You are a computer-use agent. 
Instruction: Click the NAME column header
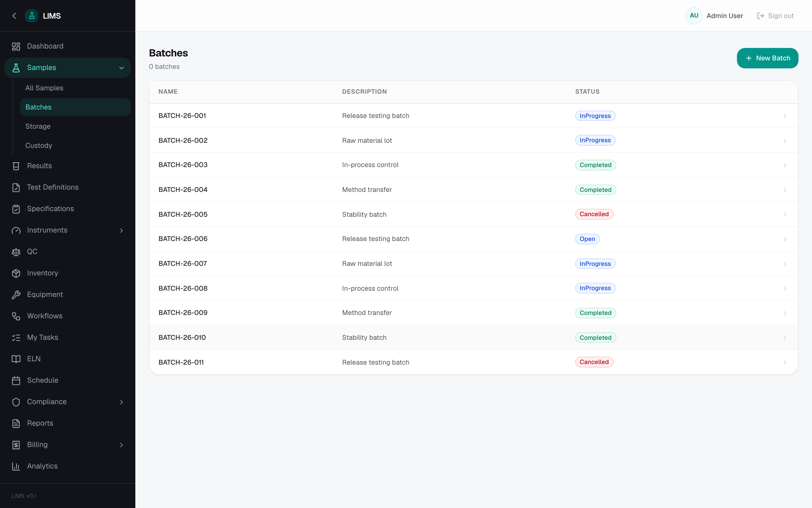point(168,92)
